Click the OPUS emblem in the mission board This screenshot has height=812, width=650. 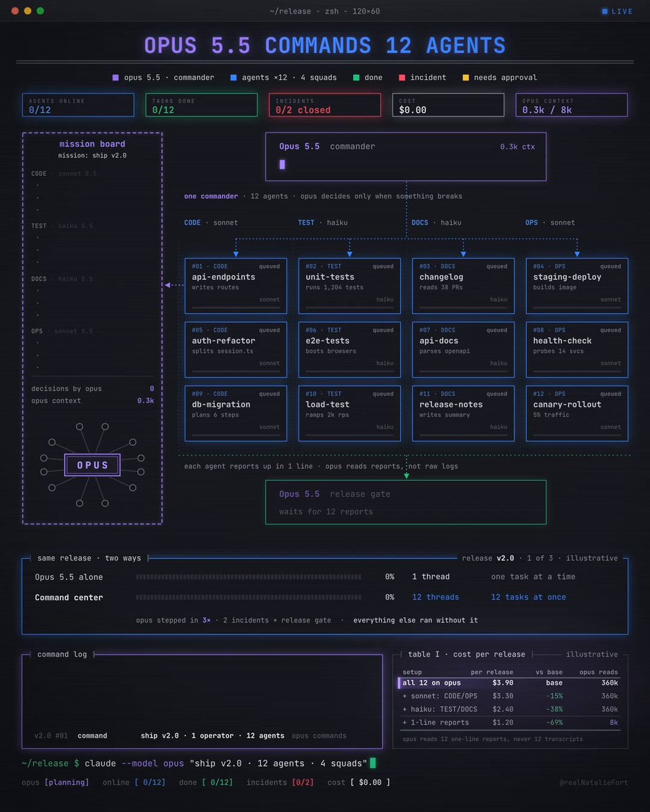click(x=92, y=465)
